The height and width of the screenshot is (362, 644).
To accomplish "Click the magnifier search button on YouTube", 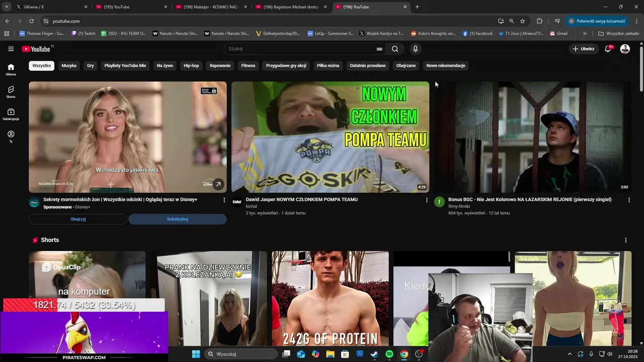I will point(395,49).
